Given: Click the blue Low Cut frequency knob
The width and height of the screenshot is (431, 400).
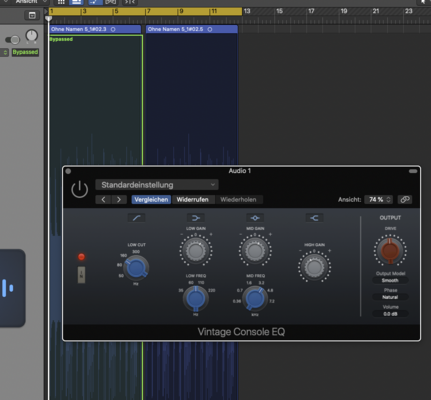Looking at the screenshot, I should point(136,268).
